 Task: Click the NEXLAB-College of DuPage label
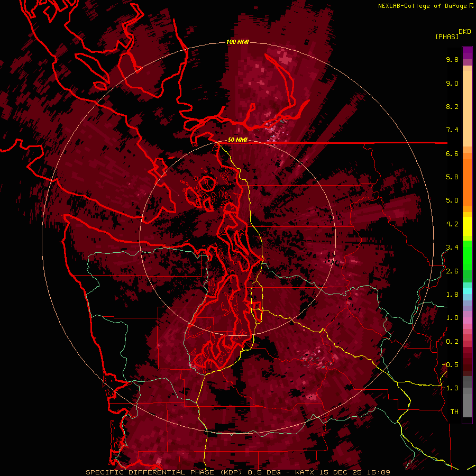(x=424, y=6)
